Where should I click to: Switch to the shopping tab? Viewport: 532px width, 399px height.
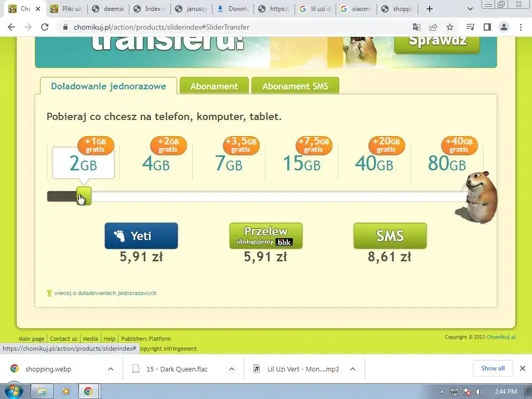[397, 9]
